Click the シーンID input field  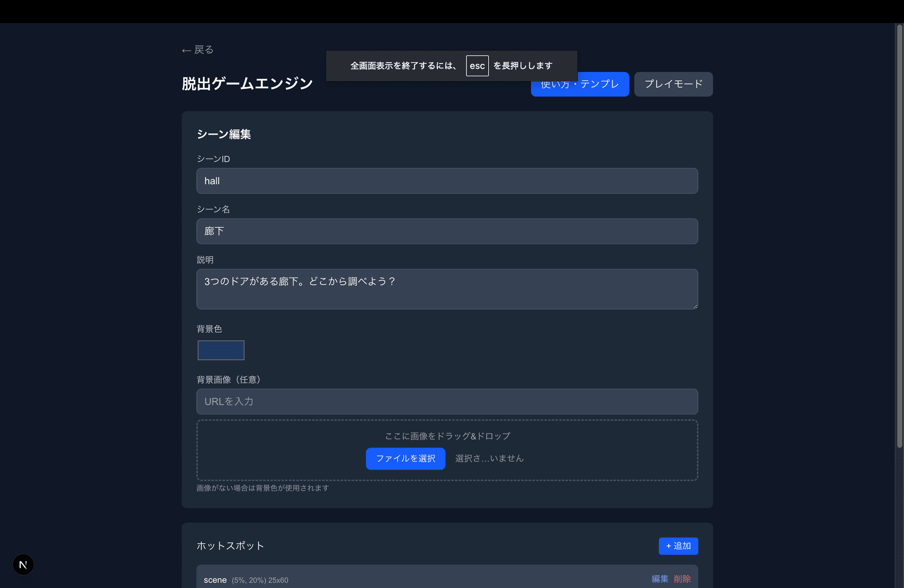[x=447, y=181]
